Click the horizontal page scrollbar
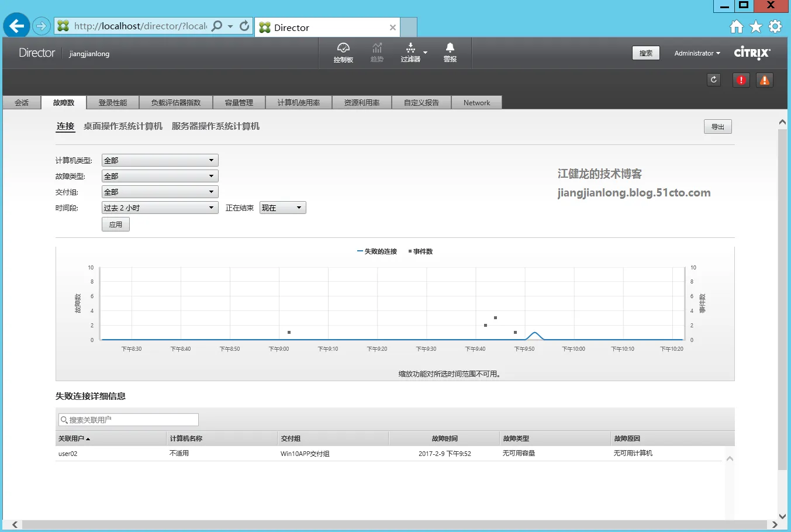The width and height of the screenshot is (791, 532). tap(395, 525)
